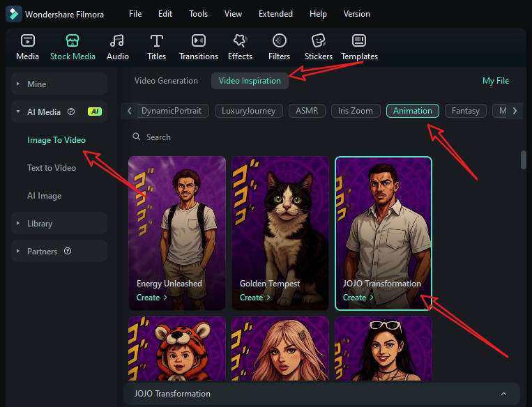The height and width of the screenshot is (407, 532).
Task: Select the DynamicPortrait category chip
Action: (172, 111)
